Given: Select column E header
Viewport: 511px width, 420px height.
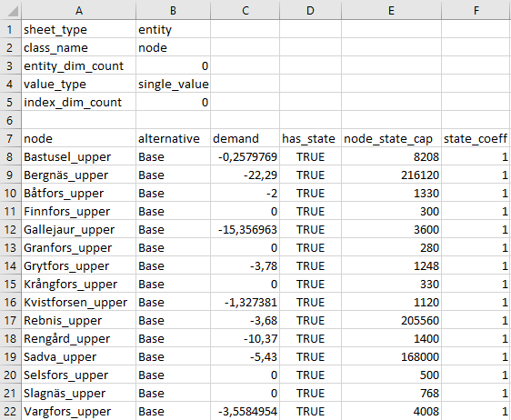Looking at the screenshot, I should click(391, 10).
